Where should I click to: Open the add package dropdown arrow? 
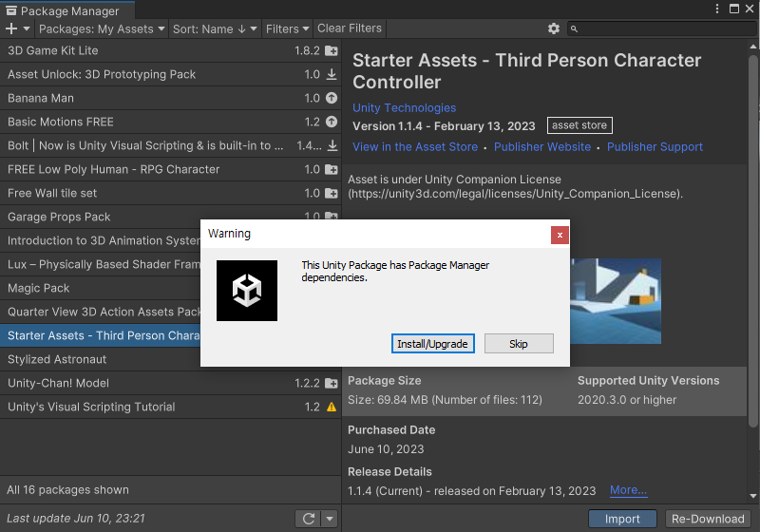coord(27,29)
